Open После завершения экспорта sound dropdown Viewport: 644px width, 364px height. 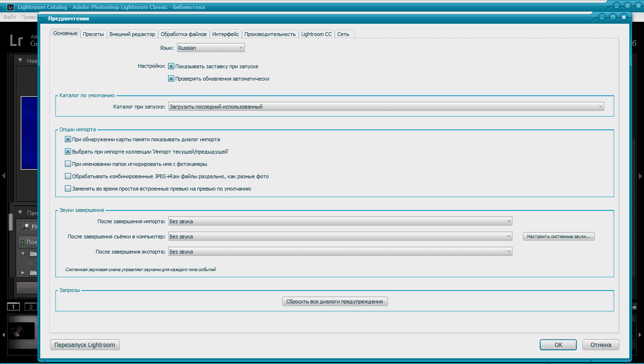[340, 252]
